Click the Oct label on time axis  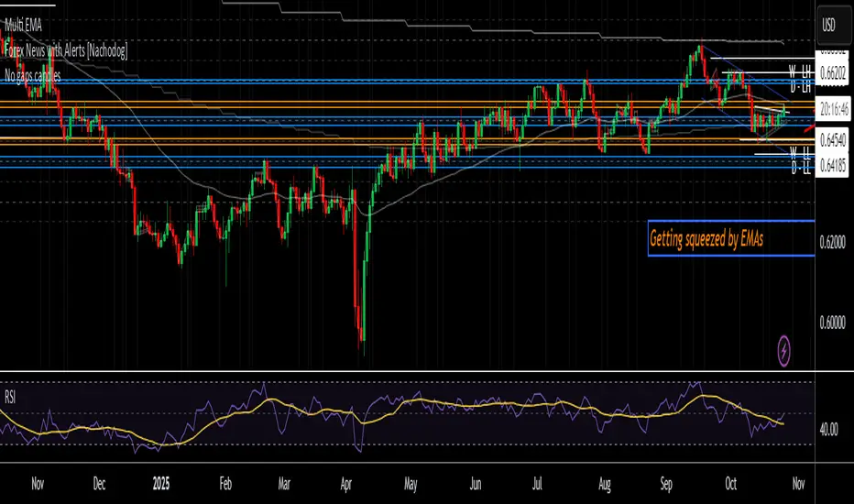pos(731,483)
